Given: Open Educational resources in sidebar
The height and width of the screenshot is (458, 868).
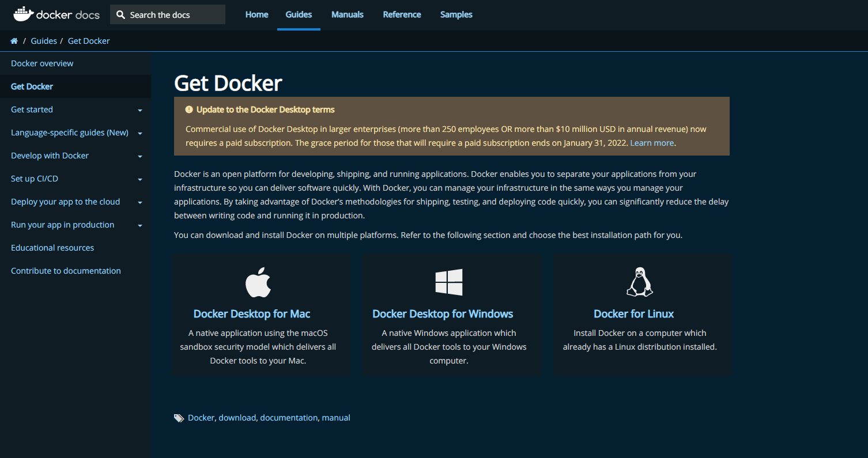Looking at the screenshot, I should click(52, 248).
